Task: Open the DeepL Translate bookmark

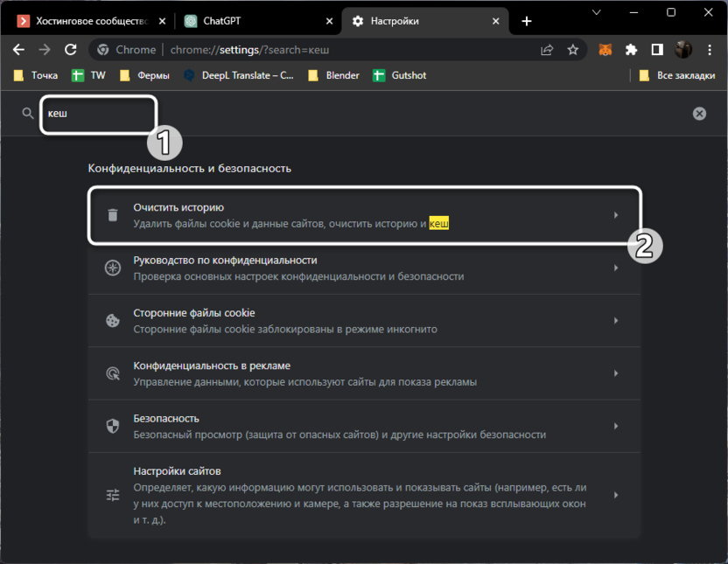Action: 239,75
